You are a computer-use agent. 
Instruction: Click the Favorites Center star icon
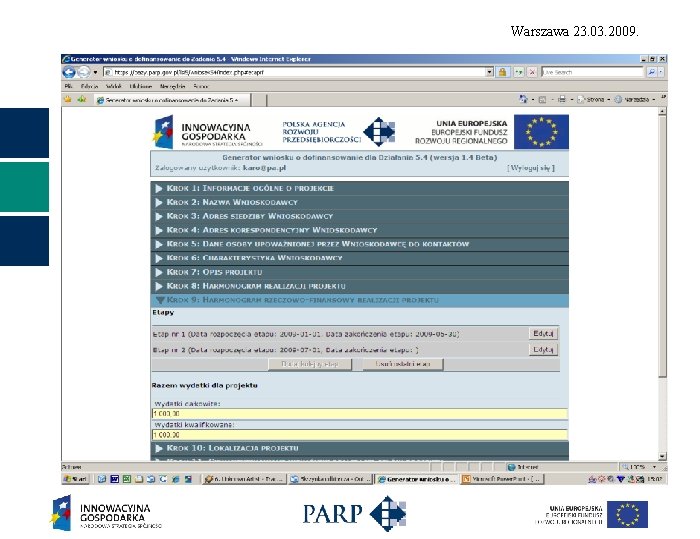click(68, 100)
